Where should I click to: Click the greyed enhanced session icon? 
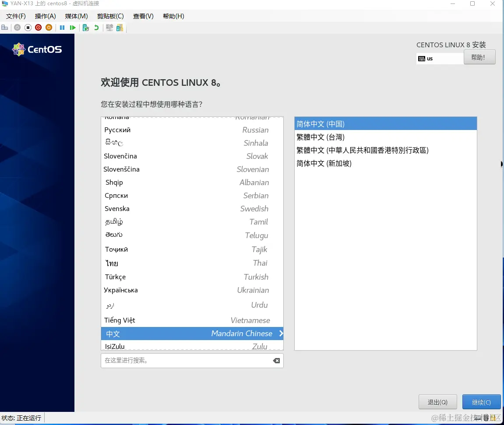[x=109, y=28]
